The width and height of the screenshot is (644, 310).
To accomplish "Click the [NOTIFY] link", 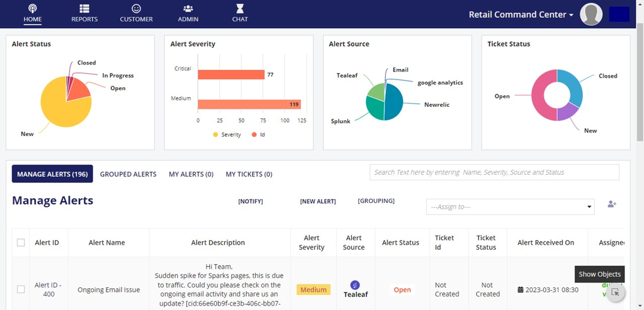I will click(x=251, y=201).
